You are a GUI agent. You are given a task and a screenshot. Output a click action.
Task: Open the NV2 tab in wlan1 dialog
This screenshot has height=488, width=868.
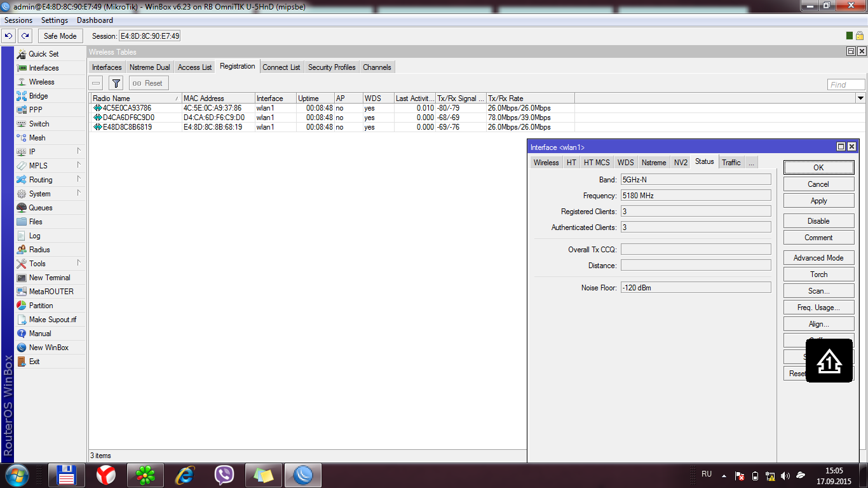pyautogui.click(x=681, y=163)
